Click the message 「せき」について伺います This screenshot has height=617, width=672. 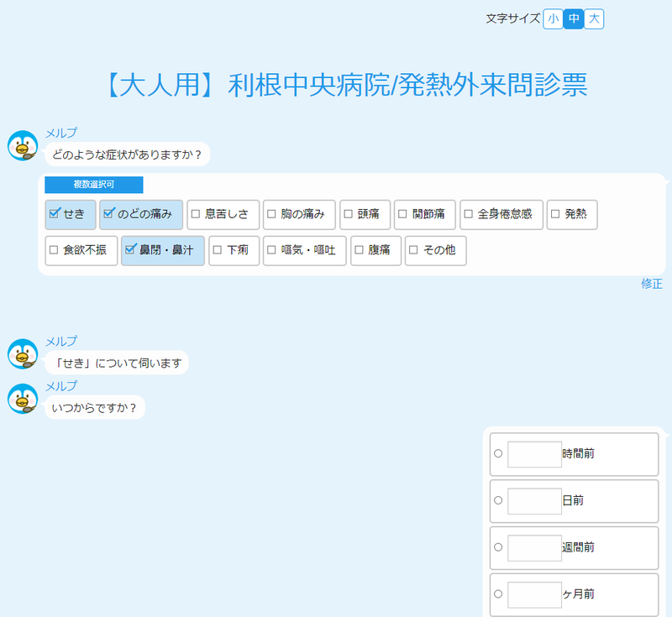(x=117, y=363)
